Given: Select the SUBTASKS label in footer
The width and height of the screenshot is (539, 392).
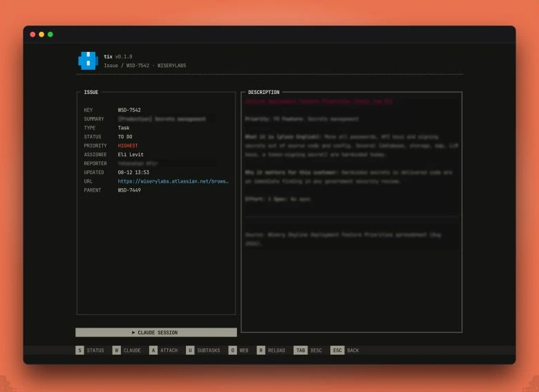Looking at the screenshot, I should point(209,351).
